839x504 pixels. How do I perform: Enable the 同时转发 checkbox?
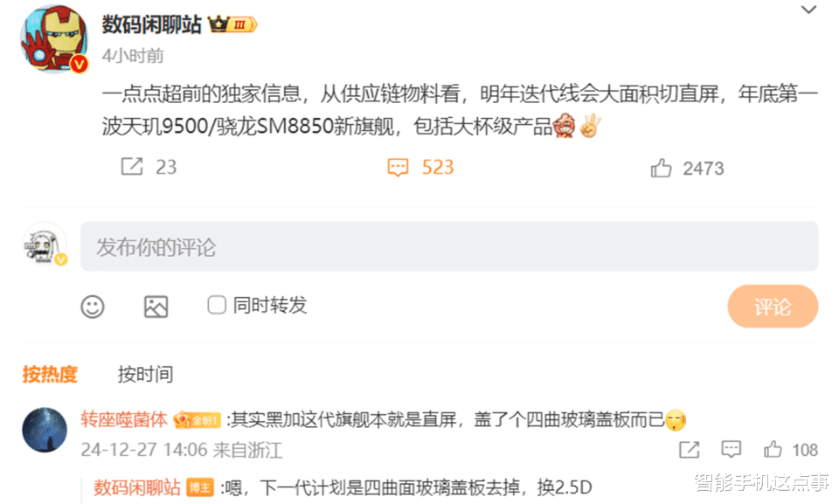click(x=216, y=305)
